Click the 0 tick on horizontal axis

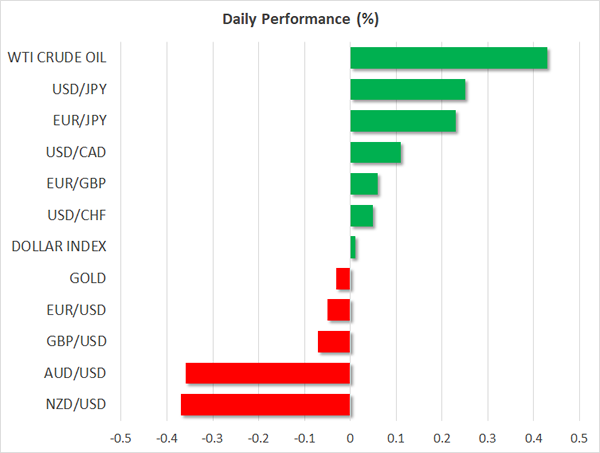click(x=350, y=438)
